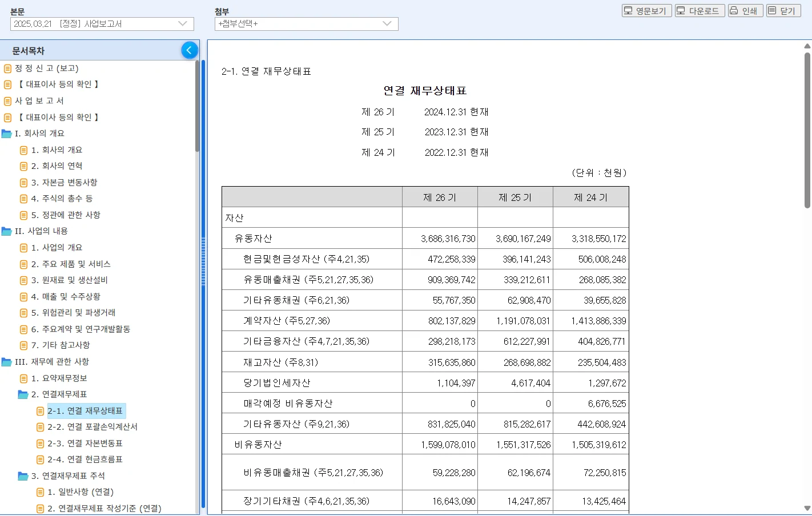Collapse the 3. 연결재무제표 주석 folder
Viewport: 812px width, 516px height.
tap(23, 476)
